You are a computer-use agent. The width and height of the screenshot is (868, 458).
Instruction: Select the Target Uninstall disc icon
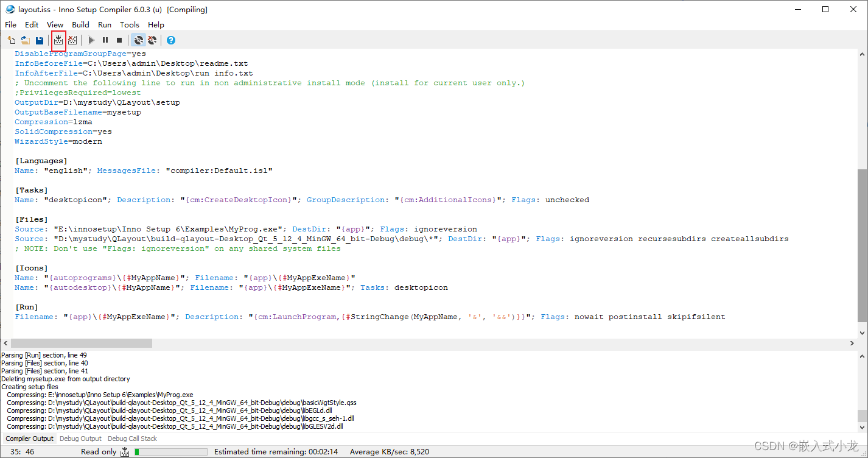coord(152,40)
